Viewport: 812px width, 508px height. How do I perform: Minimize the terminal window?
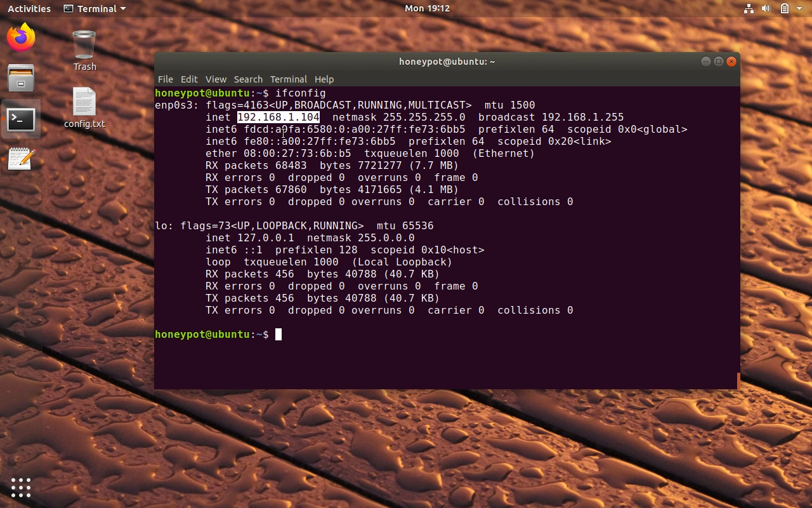click(705, 62)
